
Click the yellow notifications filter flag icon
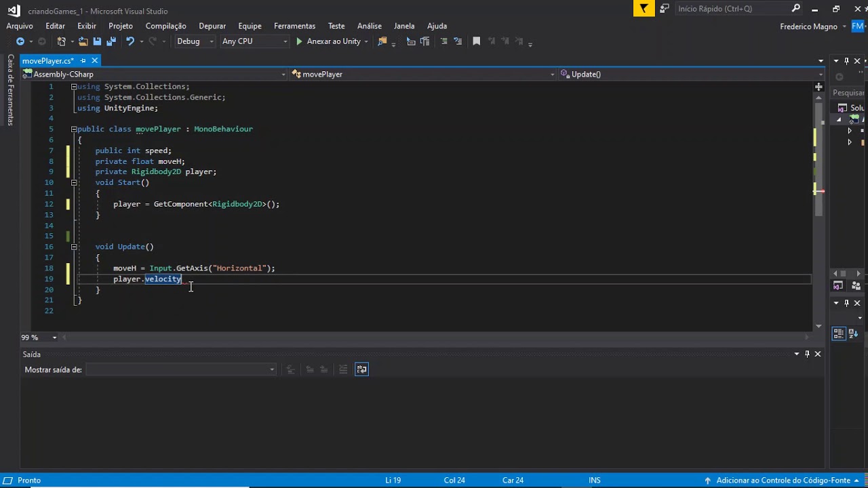[x=644, y=8]
